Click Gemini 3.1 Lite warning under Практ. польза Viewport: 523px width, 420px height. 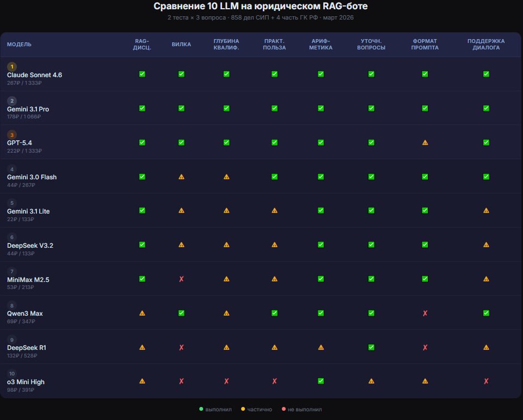pos(274,210)
